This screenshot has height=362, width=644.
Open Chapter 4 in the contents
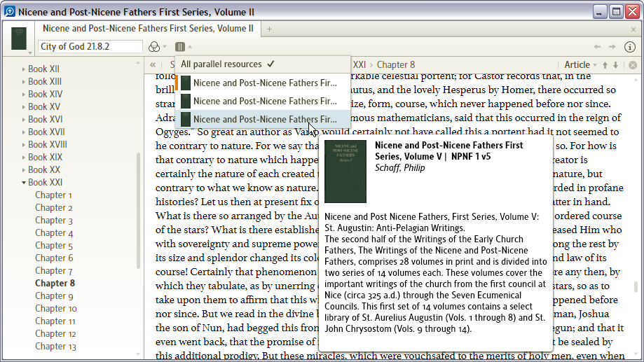pos(54,233)
